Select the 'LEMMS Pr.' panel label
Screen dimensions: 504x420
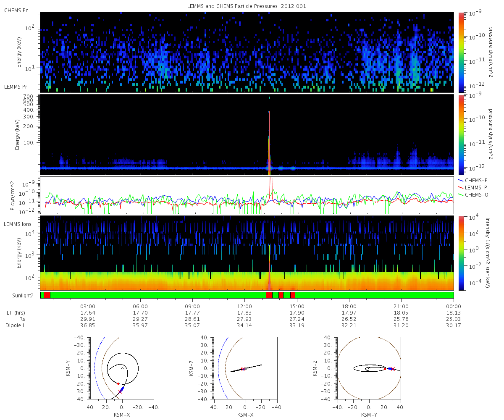coord(16,87)
